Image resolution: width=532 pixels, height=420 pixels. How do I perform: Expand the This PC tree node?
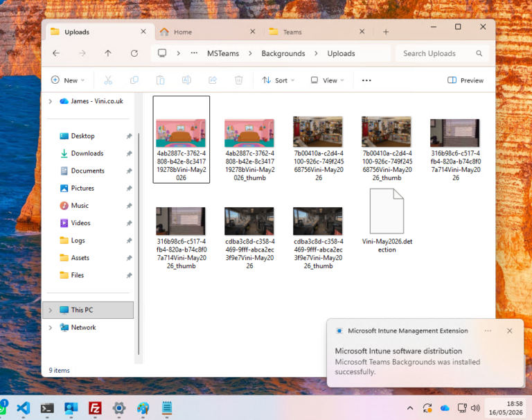tap(51, 310)
